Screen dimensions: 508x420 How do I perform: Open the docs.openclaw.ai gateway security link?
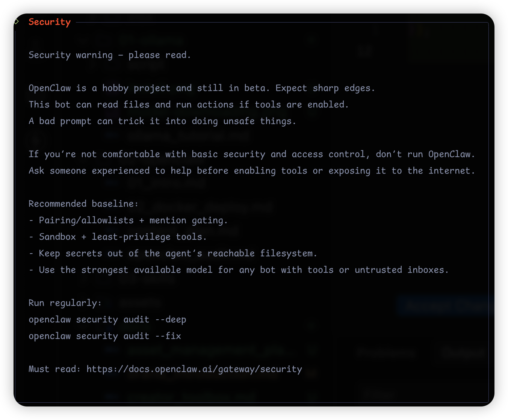tap(194, 369)
